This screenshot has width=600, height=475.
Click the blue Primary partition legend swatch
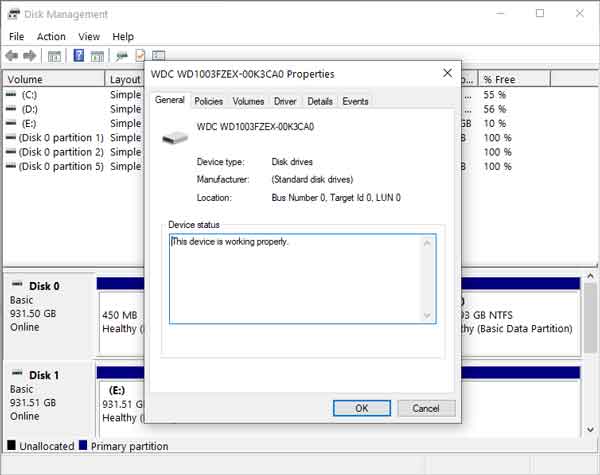83,446
